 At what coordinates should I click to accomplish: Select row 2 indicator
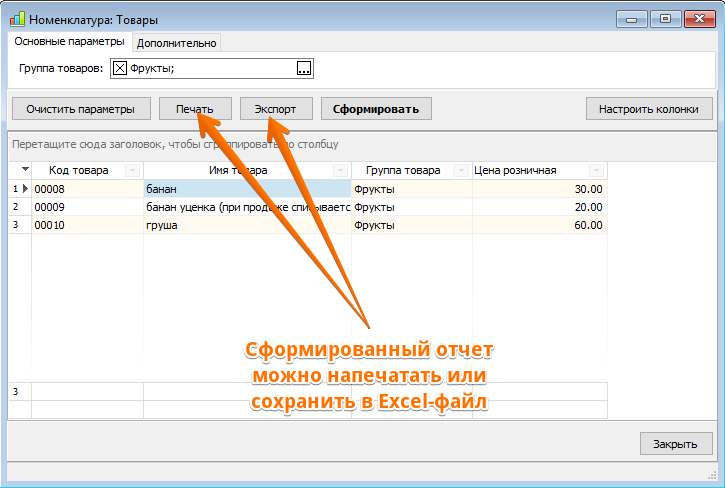click(x=20, y=207)
